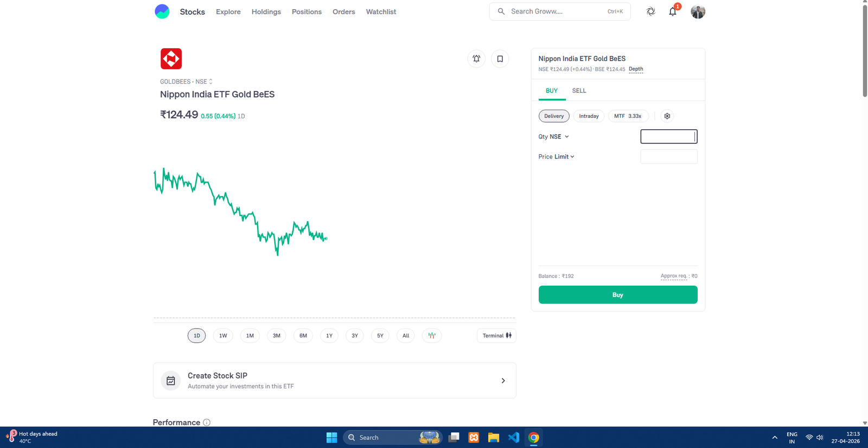Screen dimensions: 868x448
Task: Switch to BUY tab
Action: [552, 91]
